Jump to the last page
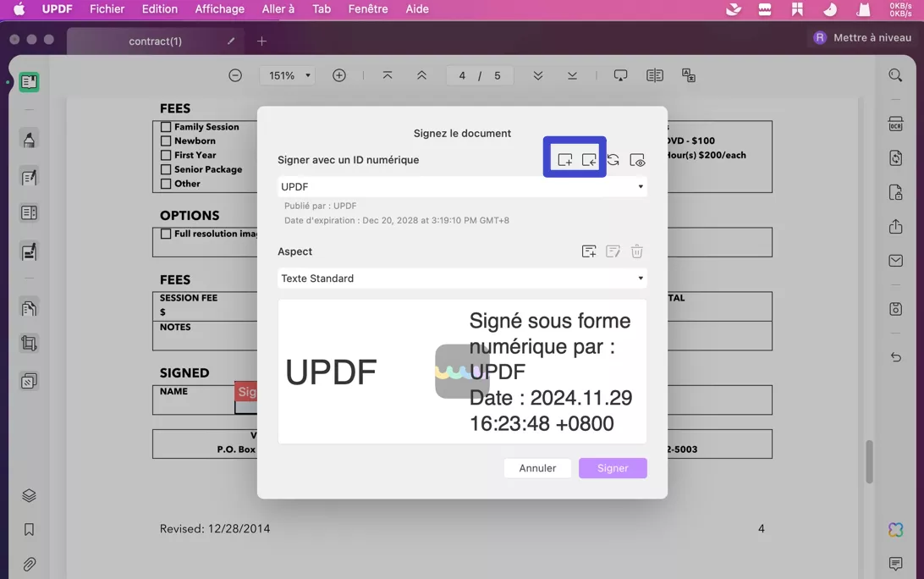 (572, 75)
